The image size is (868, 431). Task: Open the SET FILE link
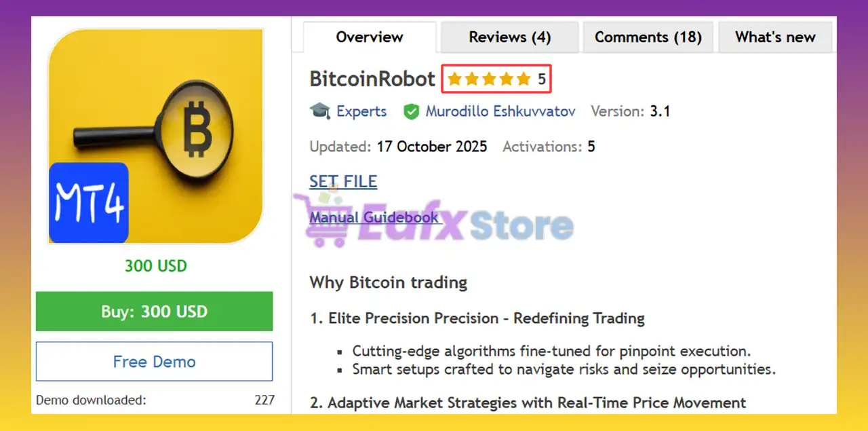[343, 181]
